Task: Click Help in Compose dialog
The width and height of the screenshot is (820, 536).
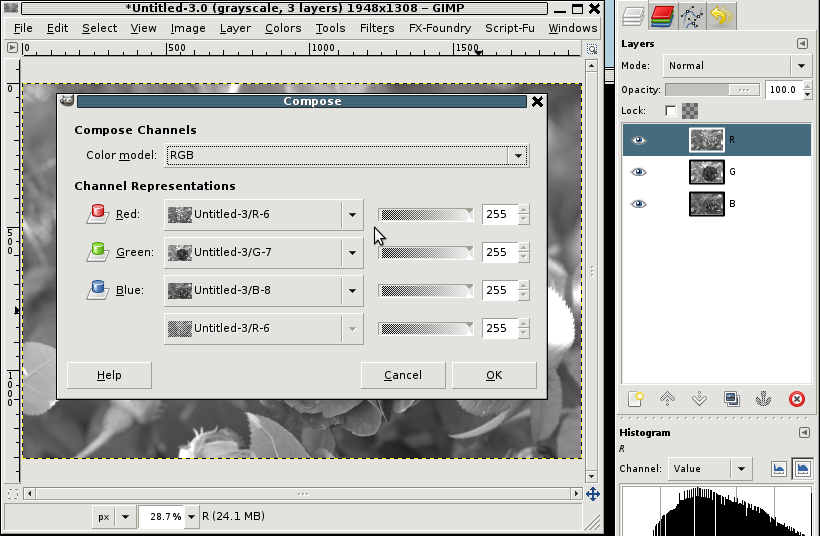Action: tap(109, 375)
